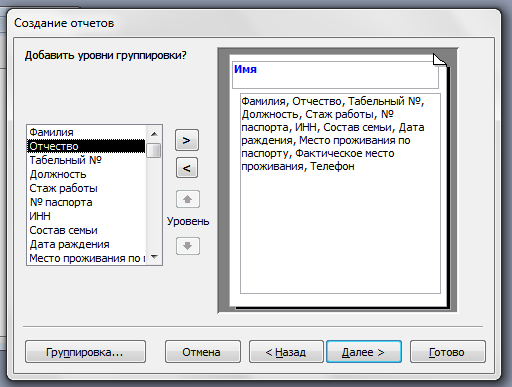Select Место проживания по field in list
This screenshot has height=387, width=512.
point(86,258)
